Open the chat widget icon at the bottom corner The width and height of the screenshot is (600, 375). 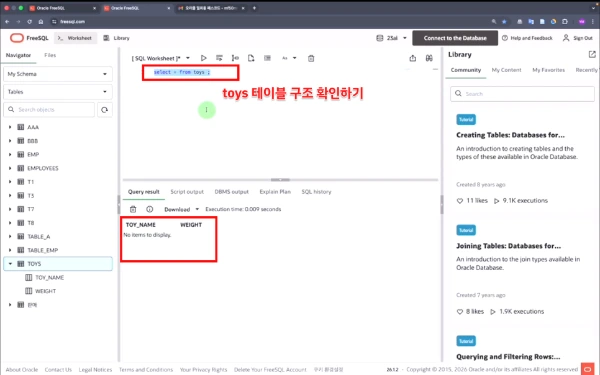click(x=587, y=369)
